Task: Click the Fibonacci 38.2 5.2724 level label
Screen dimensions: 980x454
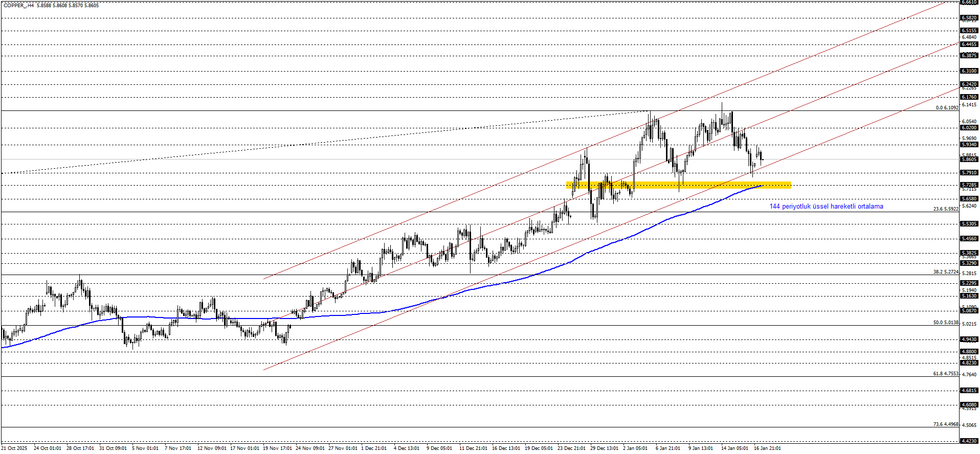Action: click(x=945, y=272)
